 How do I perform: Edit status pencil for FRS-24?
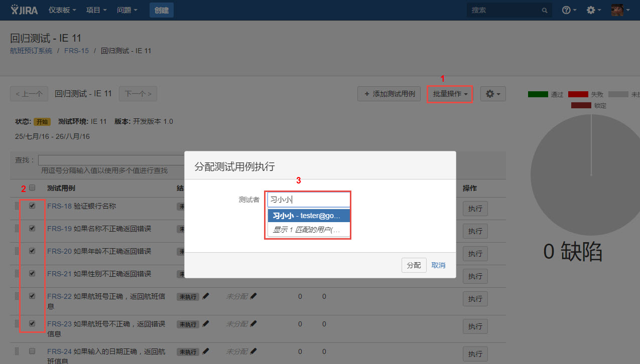205,351
